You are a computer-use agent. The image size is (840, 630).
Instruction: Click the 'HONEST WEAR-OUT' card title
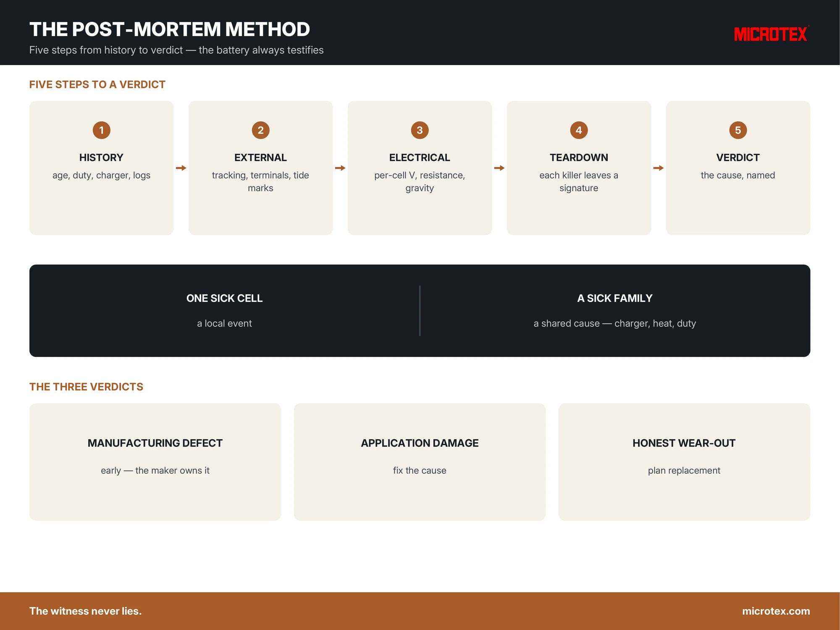pyautogui.click(x=684, y=443)
